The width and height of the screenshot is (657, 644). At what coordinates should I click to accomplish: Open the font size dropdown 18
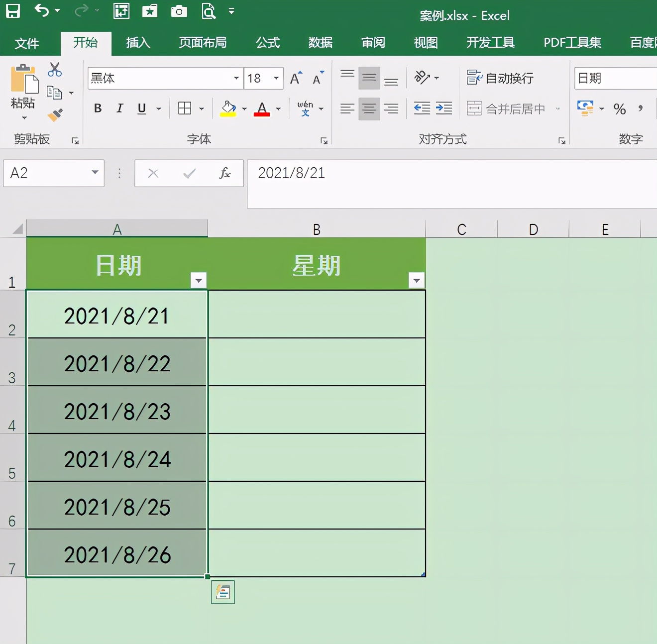(x=276, y=78)
